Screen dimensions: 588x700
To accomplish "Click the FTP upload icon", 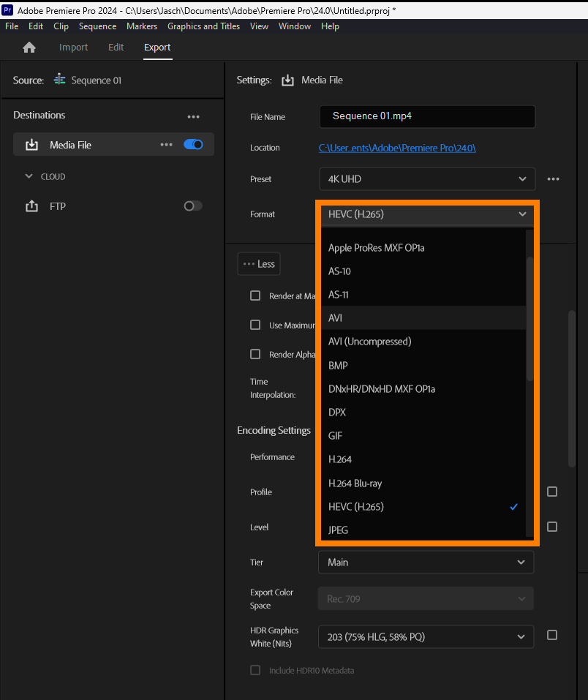I will (x=31, y=206).
